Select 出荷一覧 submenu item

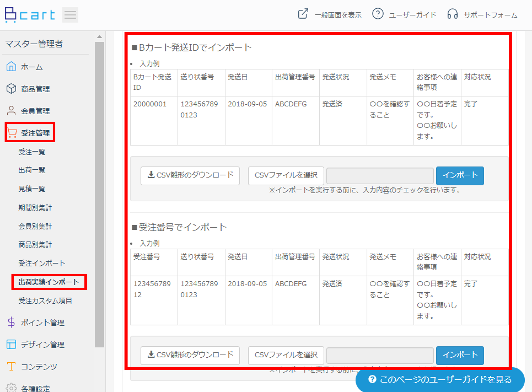tap(32, 170)
